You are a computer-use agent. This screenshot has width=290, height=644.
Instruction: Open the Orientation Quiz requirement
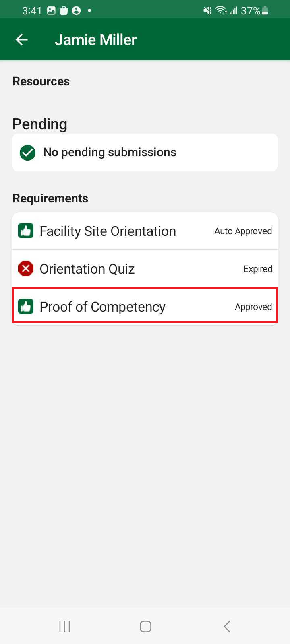87,269
